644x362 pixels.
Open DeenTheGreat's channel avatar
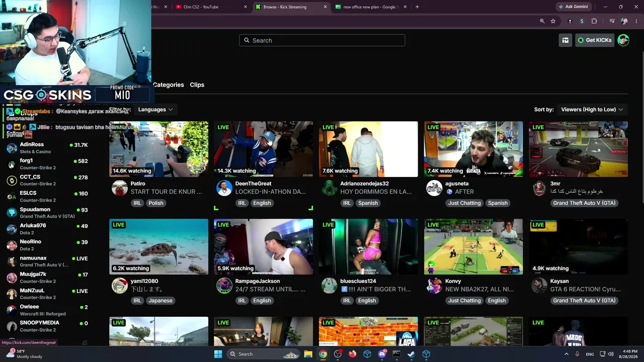point(224,189)
